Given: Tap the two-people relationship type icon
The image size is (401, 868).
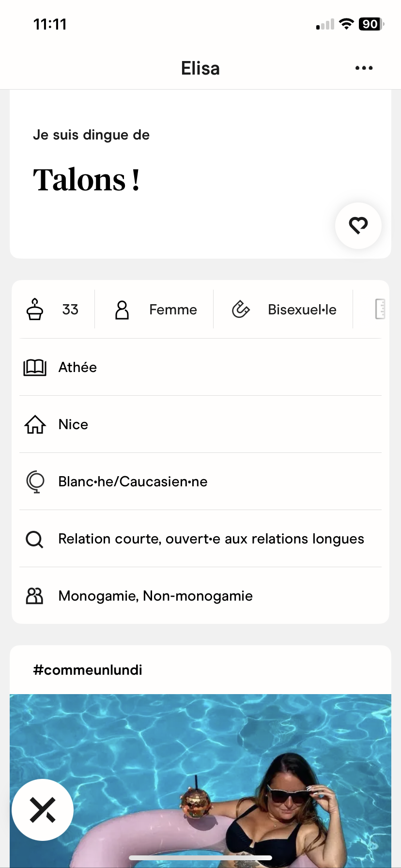Looking at the screenshot, I should click(x=34, y=596).
